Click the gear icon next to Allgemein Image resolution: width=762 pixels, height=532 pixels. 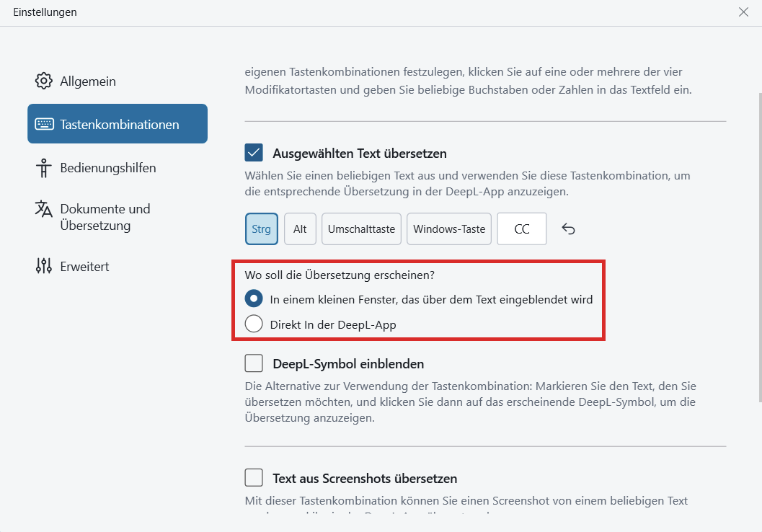tap(44, 81)
